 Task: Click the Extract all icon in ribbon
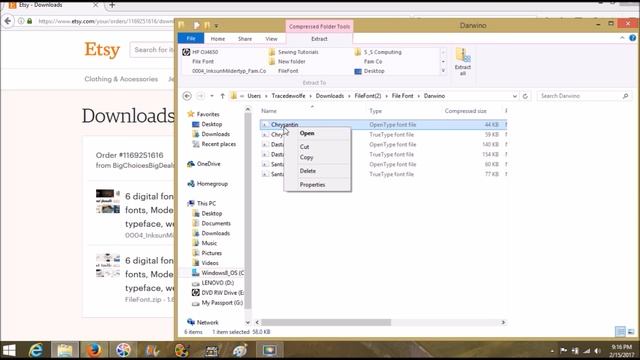462,62
